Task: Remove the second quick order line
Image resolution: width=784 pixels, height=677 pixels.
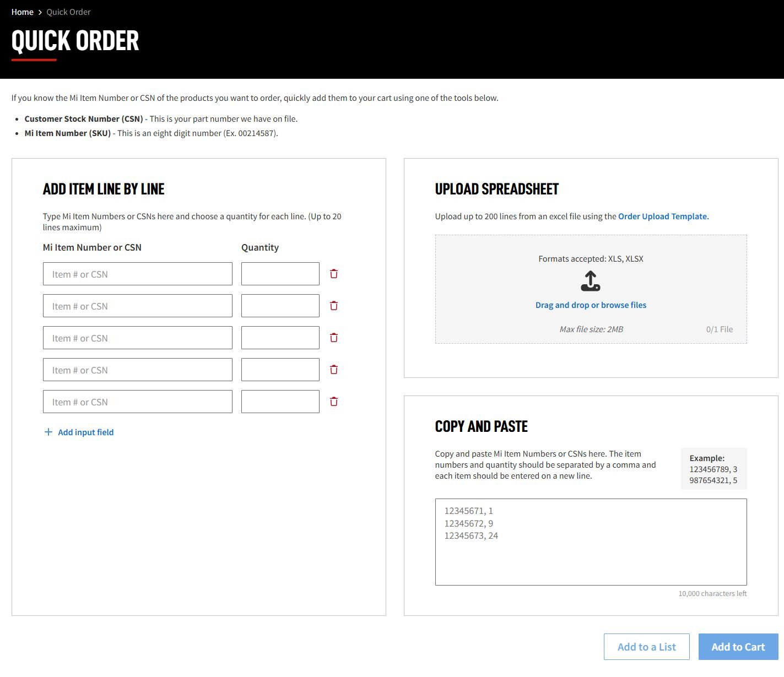Action: click(x=334, y=305)
